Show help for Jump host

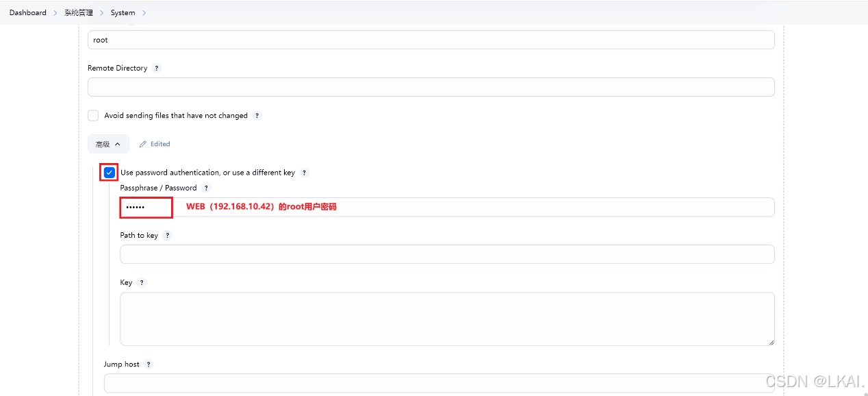149,364
